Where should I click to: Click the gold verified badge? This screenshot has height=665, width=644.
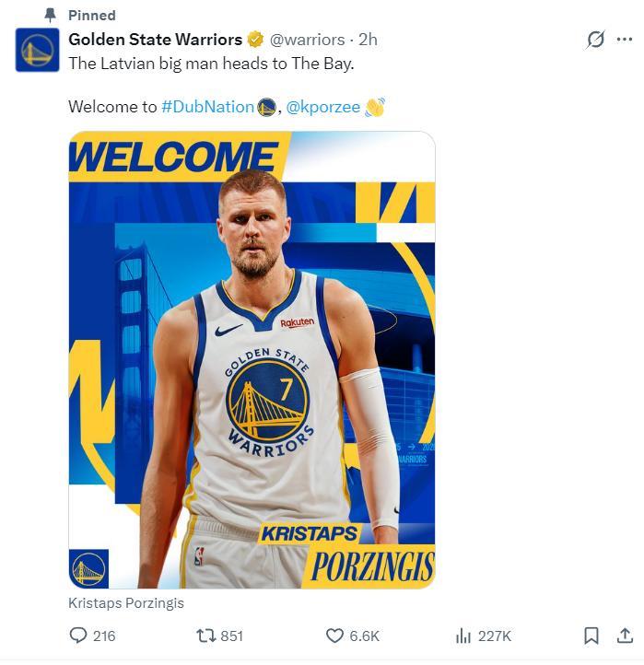tap(255, 40)
